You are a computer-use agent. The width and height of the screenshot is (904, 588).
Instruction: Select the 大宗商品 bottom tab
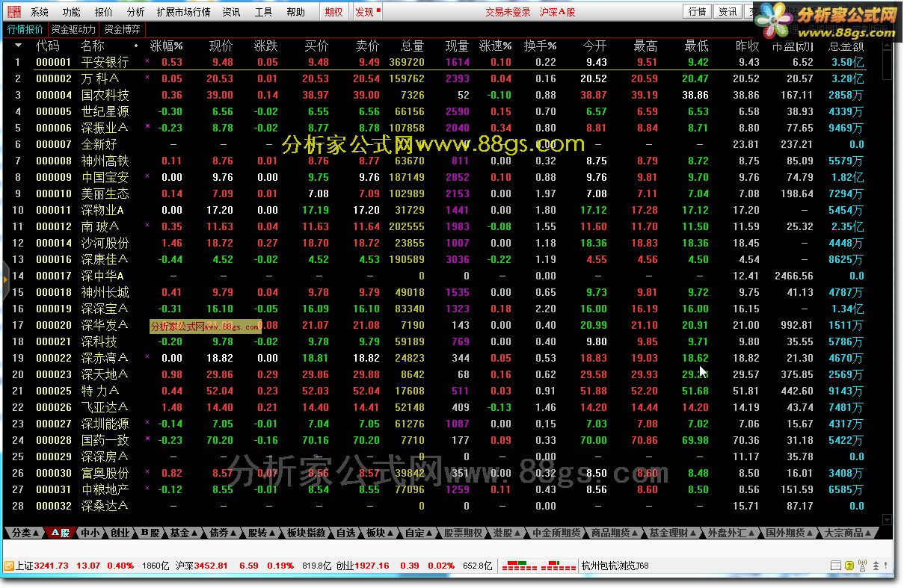click(847, 533)
